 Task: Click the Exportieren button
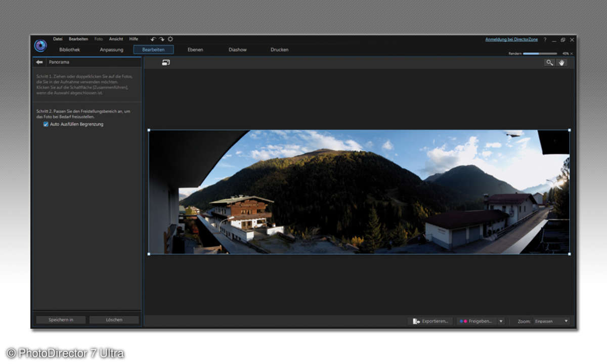point(430,321)
